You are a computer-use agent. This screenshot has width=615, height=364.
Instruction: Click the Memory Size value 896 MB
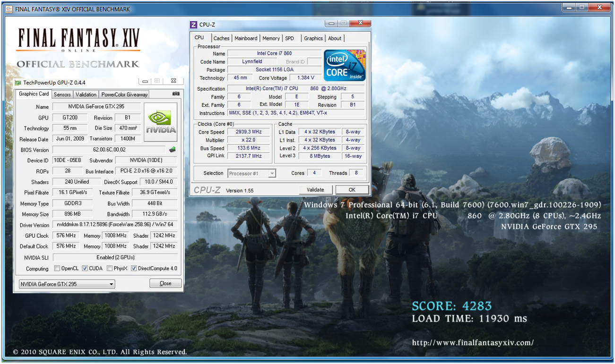click(73, 214)
